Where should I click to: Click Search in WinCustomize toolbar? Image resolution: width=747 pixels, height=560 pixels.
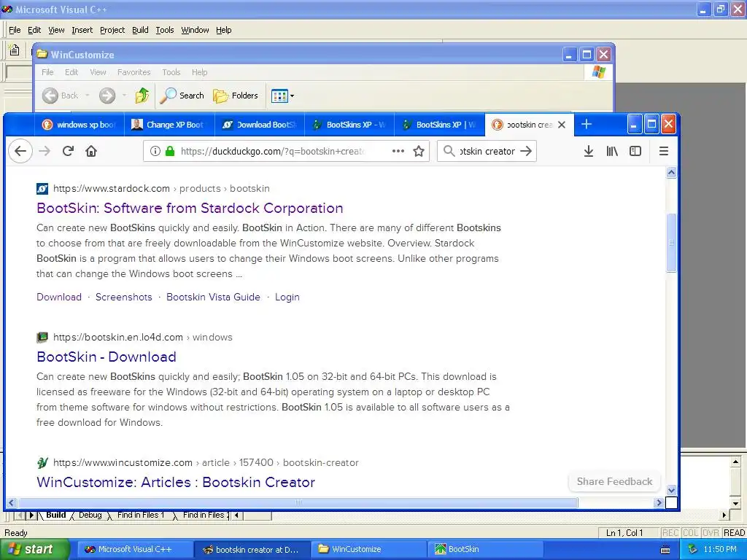click(x=182, y=96)
